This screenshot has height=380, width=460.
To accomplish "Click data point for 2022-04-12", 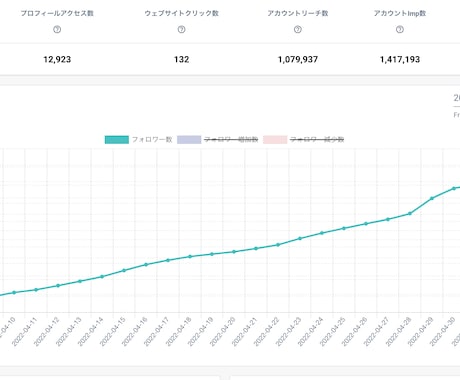I will [58, 285].
